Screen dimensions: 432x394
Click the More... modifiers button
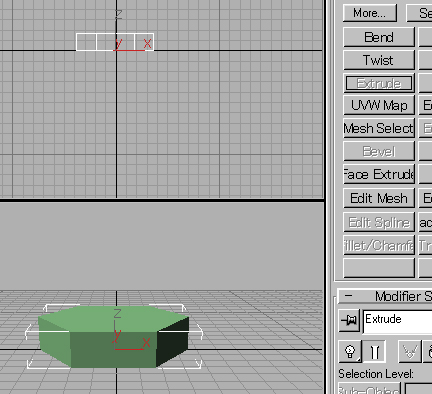(370, 13)
